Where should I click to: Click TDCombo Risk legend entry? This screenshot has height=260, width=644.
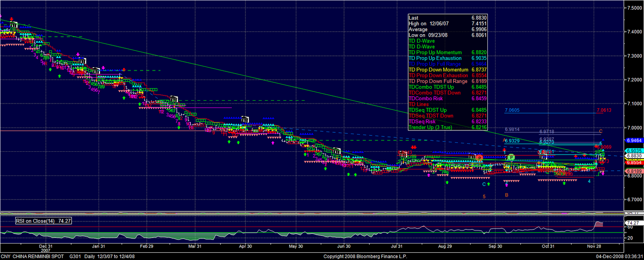pyautogui.click(x=448, y=98)
